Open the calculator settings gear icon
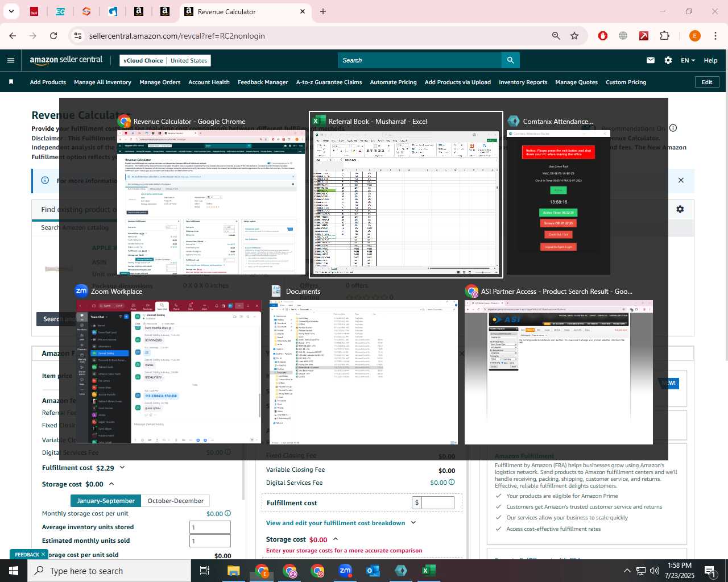This screenshot has width=728, height=582. tap(680, 209)
